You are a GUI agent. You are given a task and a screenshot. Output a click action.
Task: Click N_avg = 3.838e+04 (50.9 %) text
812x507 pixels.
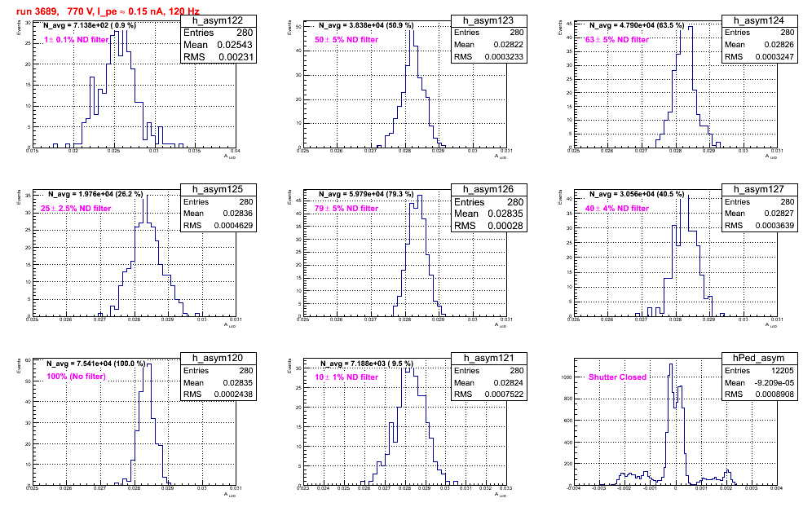pos(366,24)
